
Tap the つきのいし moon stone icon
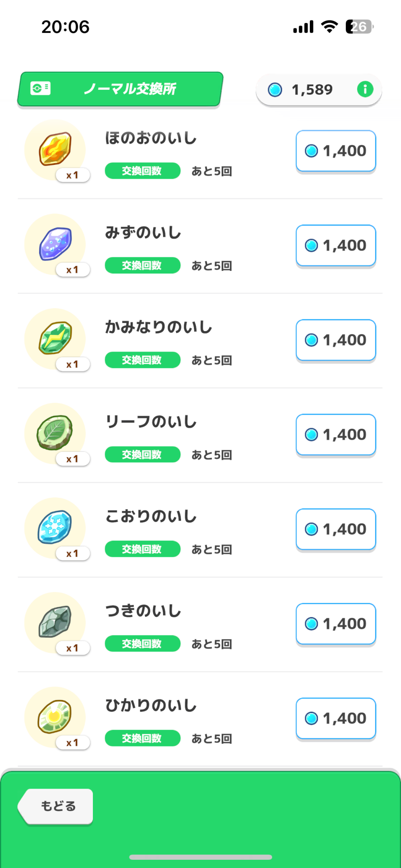click(55, 622)
